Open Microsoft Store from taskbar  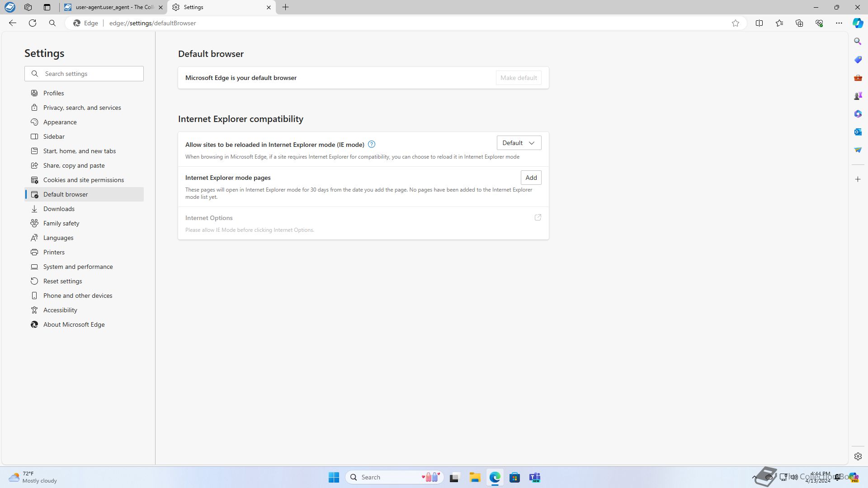pos(514,477)
